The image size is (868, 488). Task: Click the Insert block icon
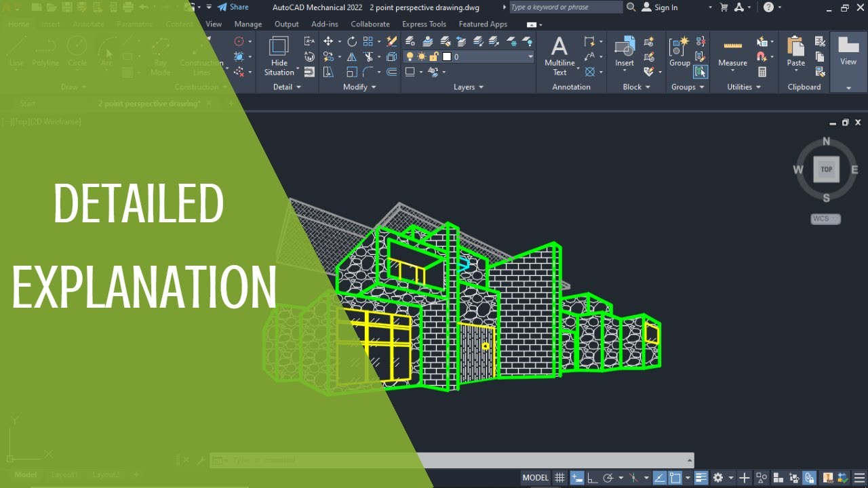point(625,52)
